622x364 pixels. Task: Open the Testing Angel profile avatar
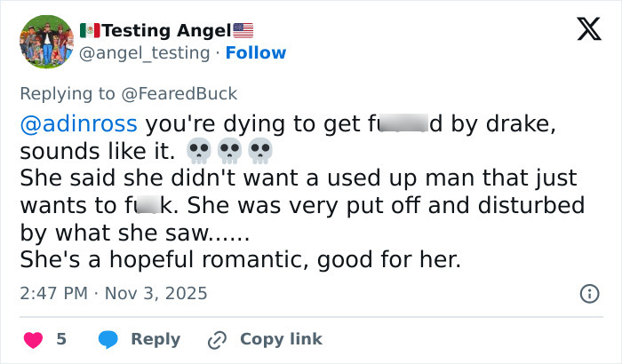(45, 42)
